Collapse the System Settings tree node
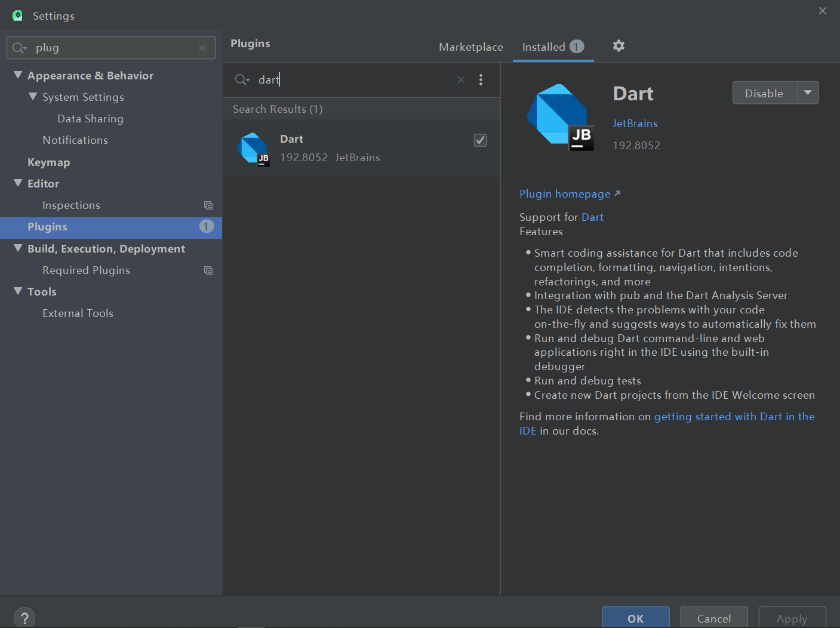 [x=33, y=97]
